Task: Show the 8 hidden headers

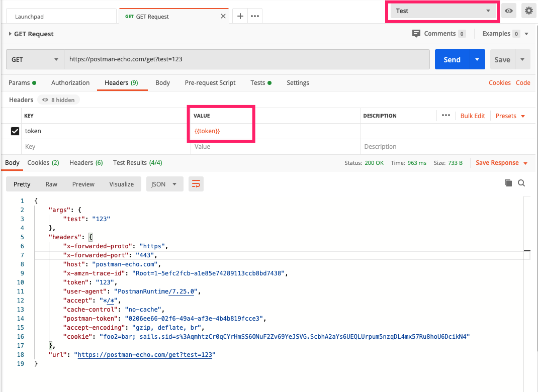Action: pos(58,100)
